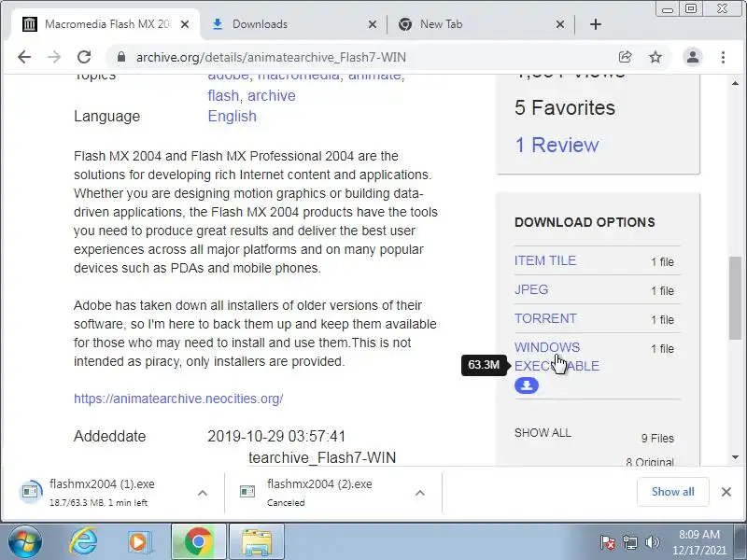This screenshot has height=560, width=747.
Task: Click the forward navigation arrow
Action: point(54,57)
